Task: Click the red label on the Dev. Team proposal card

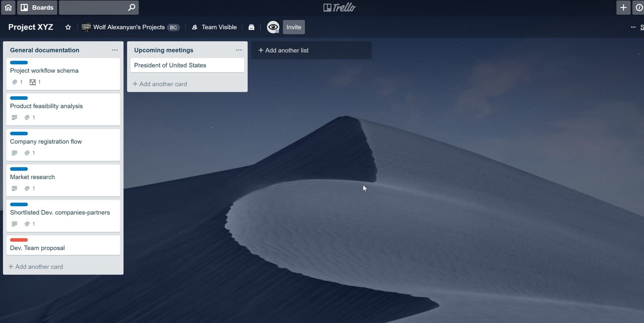Action: tap(19, 240)
